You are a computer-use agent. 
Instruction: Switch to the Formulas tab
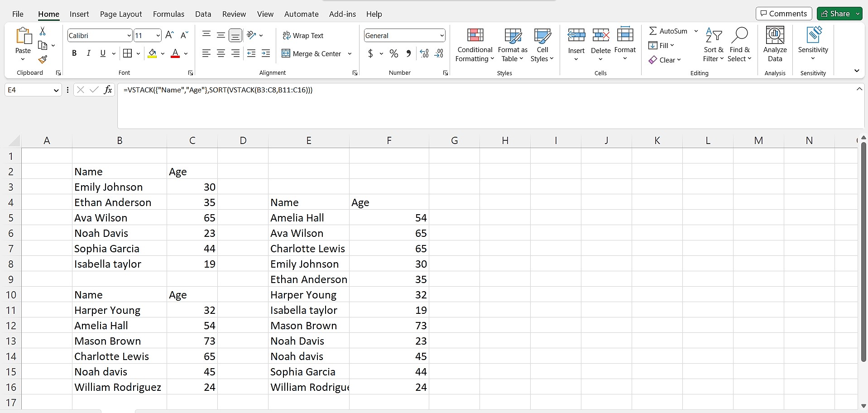point(168,14)
